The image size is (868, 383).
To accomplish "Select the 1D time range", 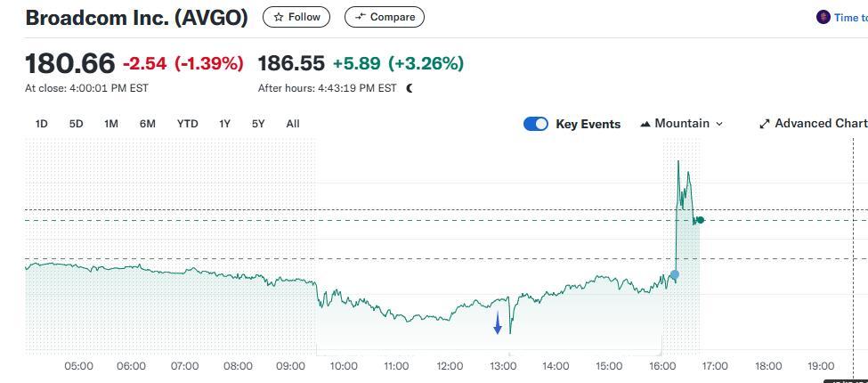I will pos(41,124).
